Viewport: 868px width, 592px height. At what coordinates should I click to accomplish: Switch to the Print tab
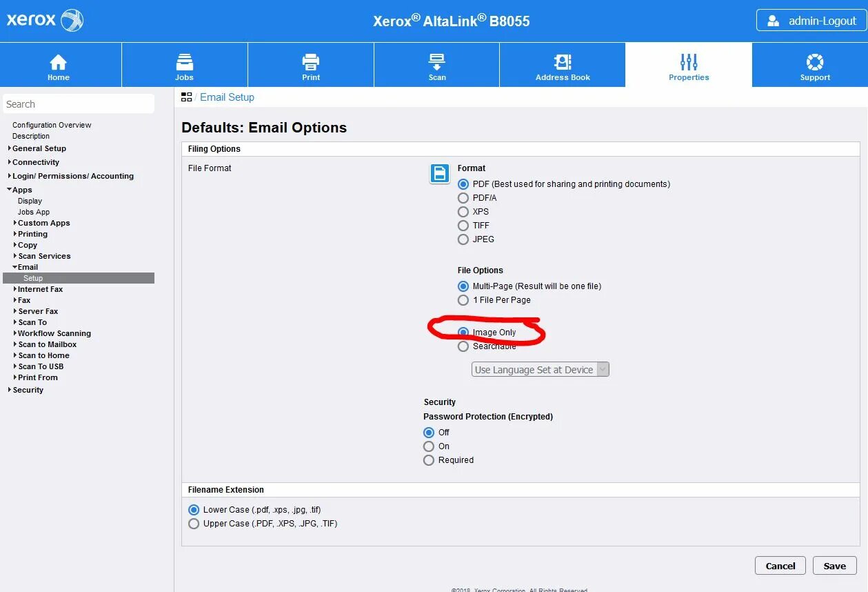(311, 65)
